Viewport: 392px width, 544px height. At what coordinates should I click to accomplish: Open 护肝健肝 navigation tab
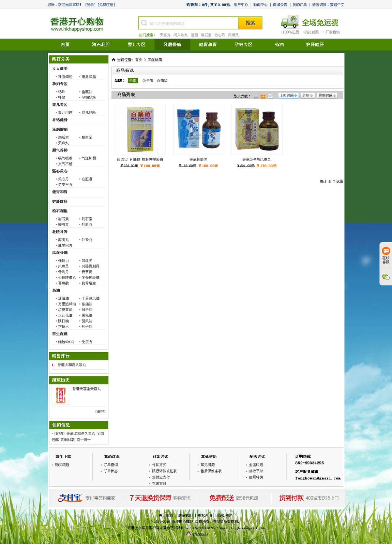315,45
